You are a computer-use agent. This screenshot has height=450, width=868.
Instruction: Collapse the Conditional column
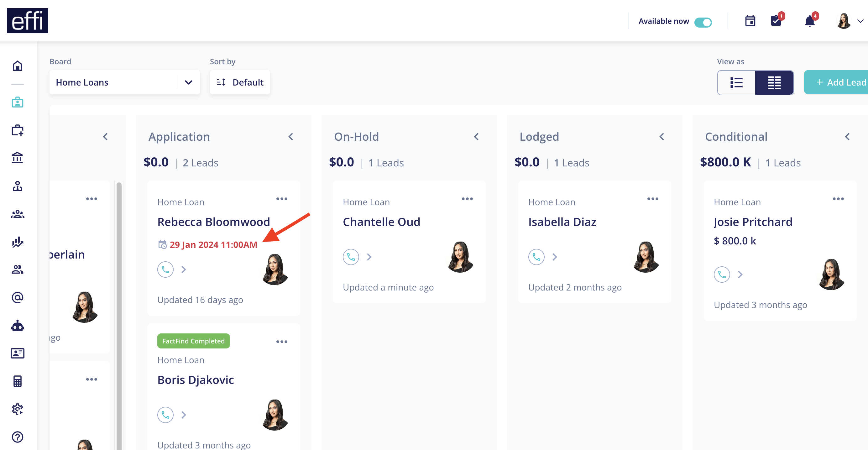pyautogui.click(x=847, y=137)
